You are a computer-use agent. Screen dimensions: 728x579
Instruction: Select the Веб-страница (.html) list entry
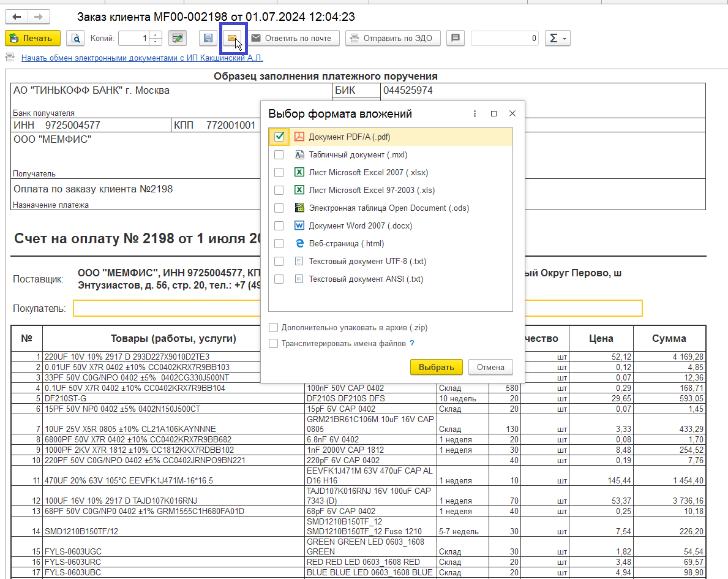pyautogui.click(x=346, y=244)
